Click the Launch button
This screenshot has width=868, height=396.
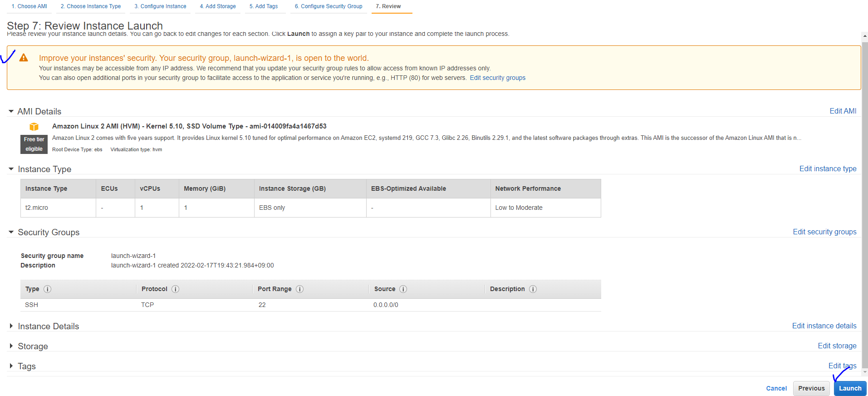850,388
